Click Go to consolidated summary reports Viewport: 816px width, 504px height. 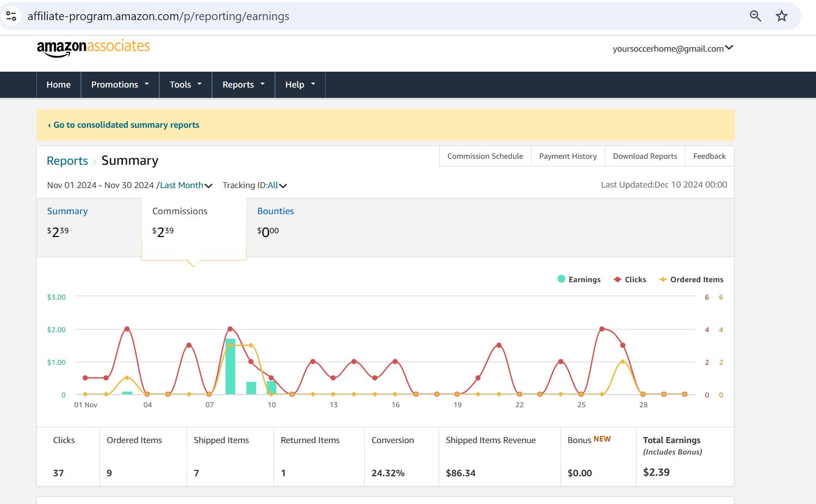(123, 125)
